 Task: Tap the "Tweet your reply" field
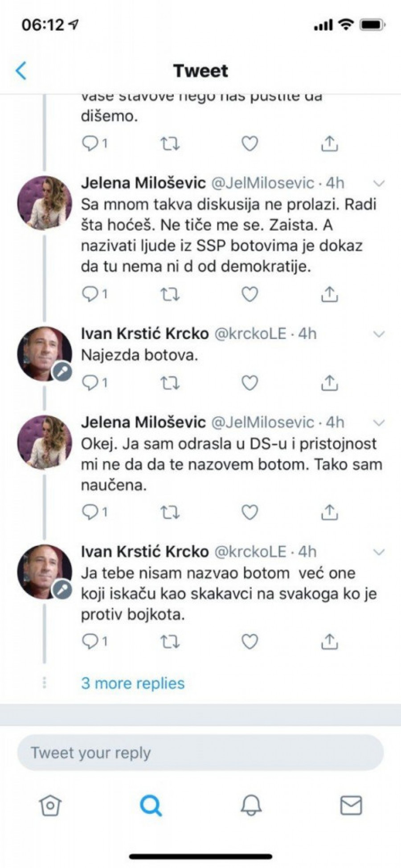tap(200, 753)
